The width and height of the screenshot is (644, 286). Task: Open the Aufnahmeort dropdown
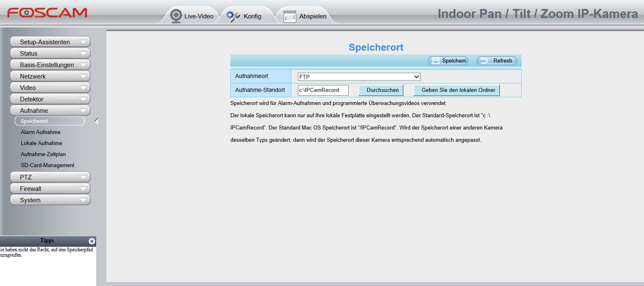(359, 77)
